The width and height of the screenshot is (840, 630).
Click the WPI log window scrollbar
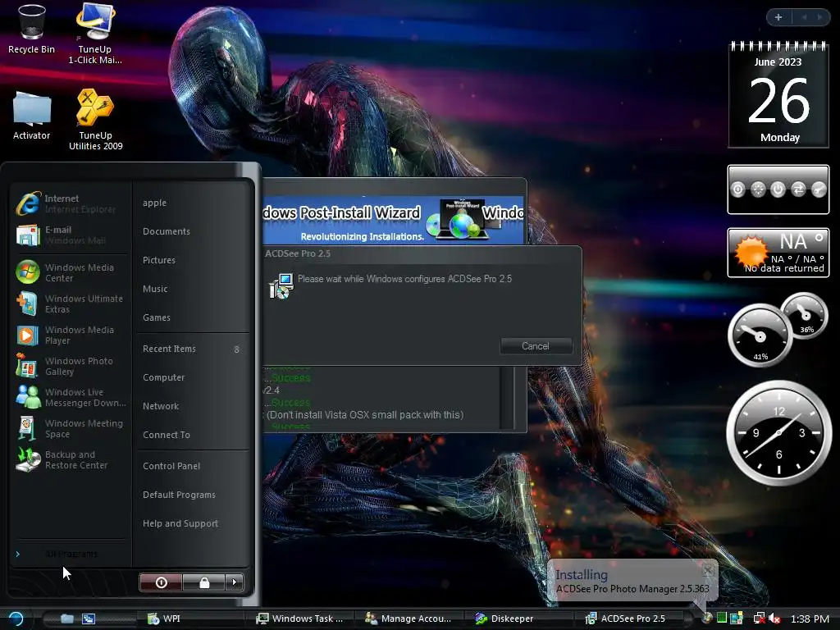point(507,398)
